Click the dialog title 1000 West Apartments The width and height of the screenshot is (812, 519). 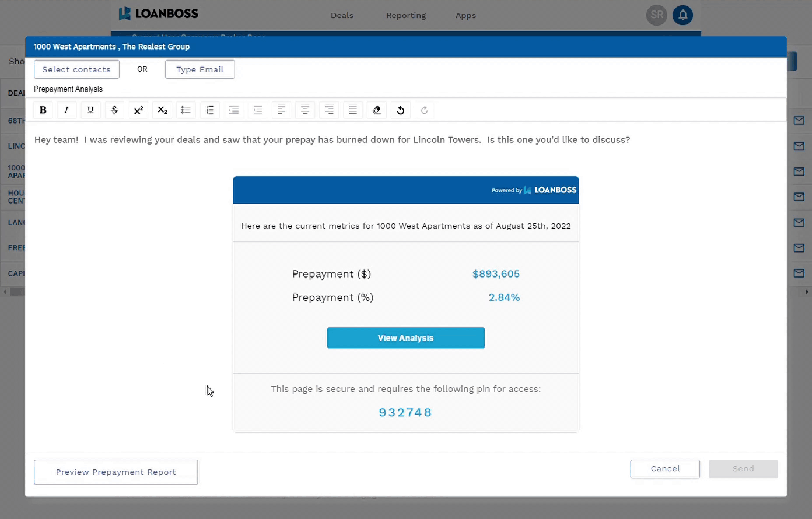(111, 47)
